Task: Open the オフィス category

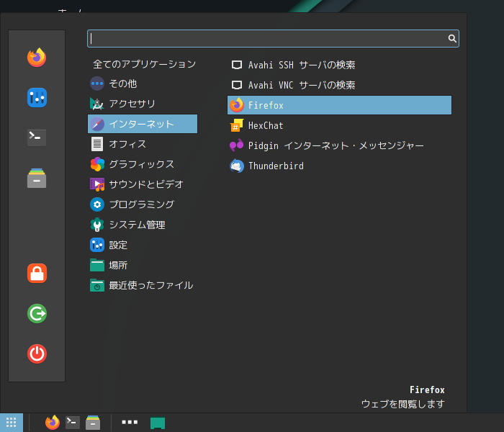Action: click(x=143, y=144)
